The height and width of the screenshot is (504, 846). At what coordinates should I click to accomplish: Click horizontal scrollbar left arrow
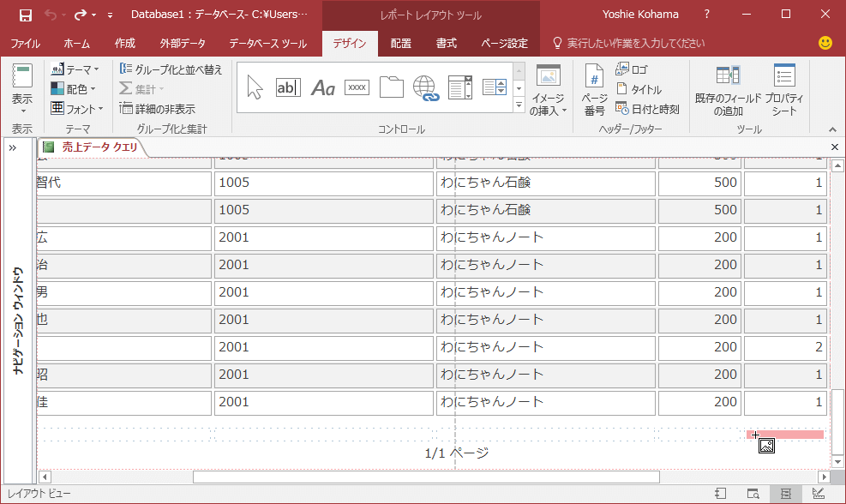(45, 477)
